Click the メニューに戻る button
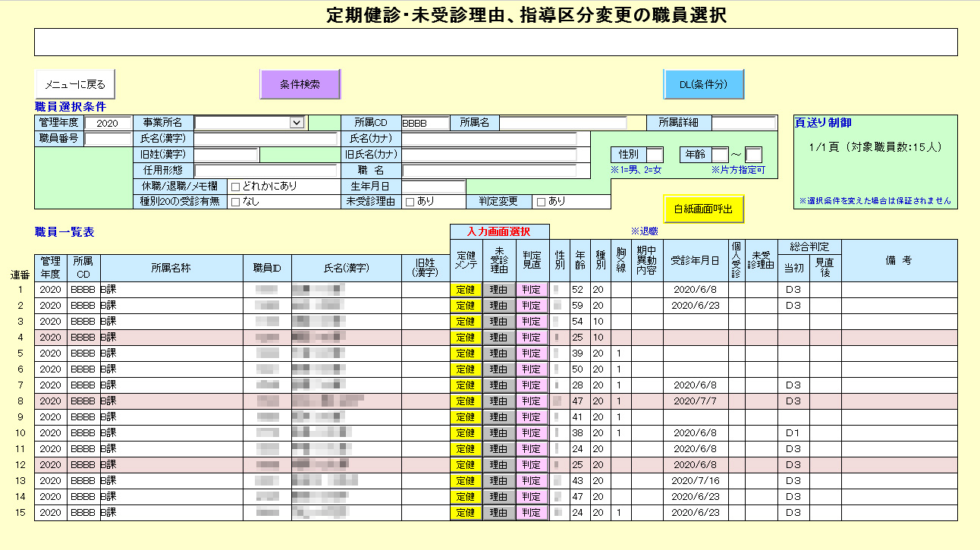 [x=74, y=84]
